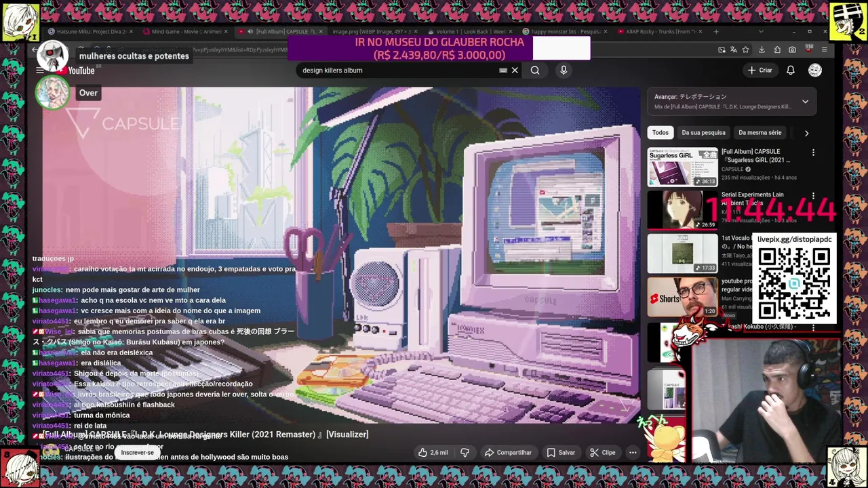Open Sugarless GiRL video title

click(755, 156)
